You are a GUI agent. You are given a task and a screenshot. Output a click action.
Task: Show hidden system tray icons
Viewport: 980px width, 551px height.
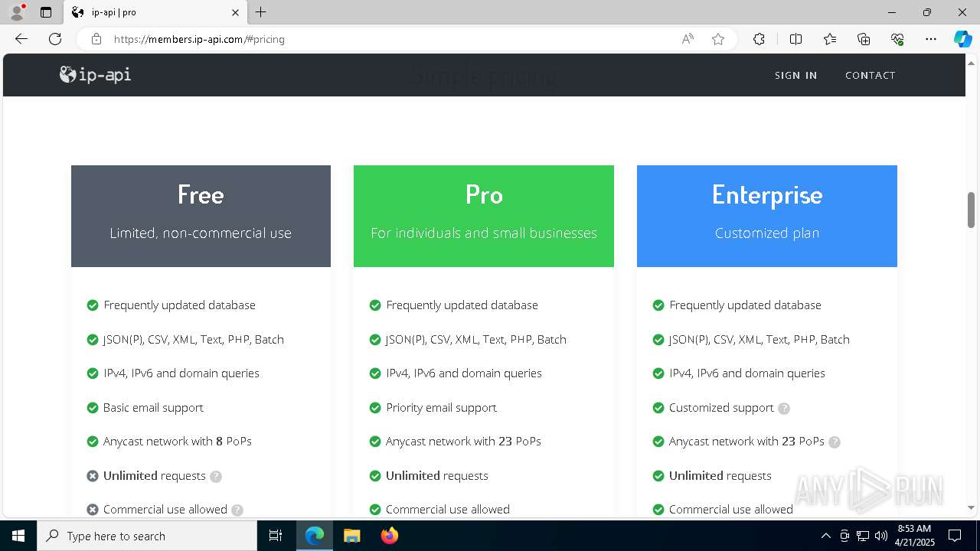[825, 536]
